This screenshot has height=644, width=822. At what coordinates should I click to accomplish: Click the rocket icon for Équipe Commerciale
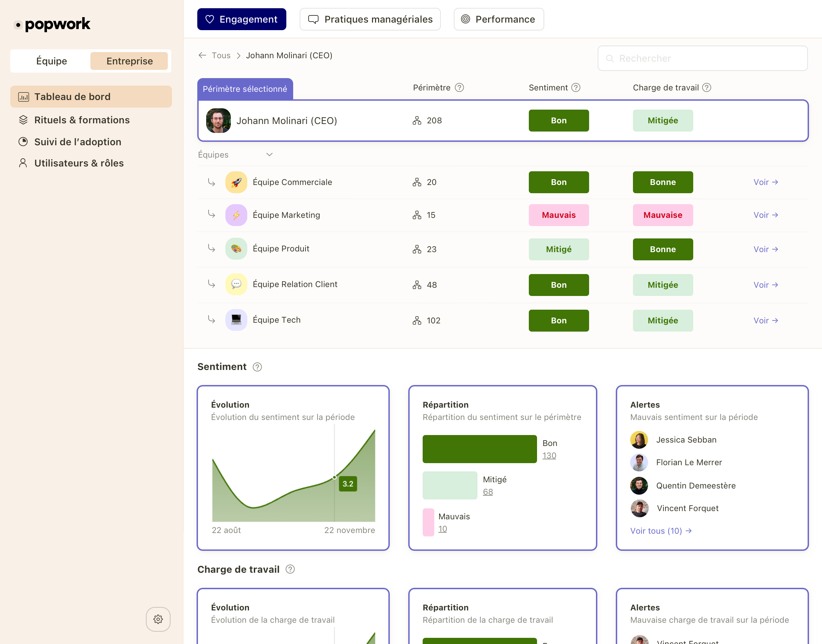point(236,182)
